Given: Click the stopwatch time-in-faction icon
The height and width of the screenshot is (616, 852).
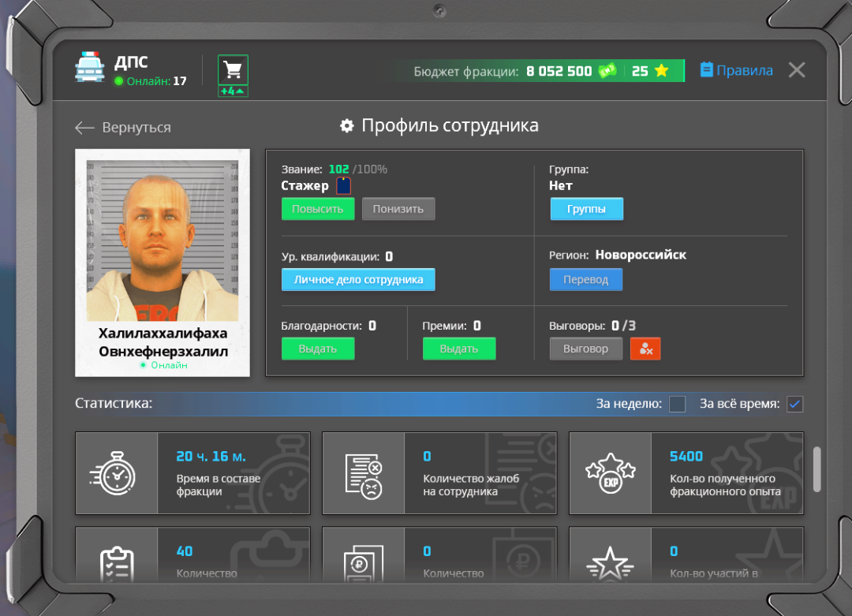Looking at the screenshot, I should click(x=116, y=473).
